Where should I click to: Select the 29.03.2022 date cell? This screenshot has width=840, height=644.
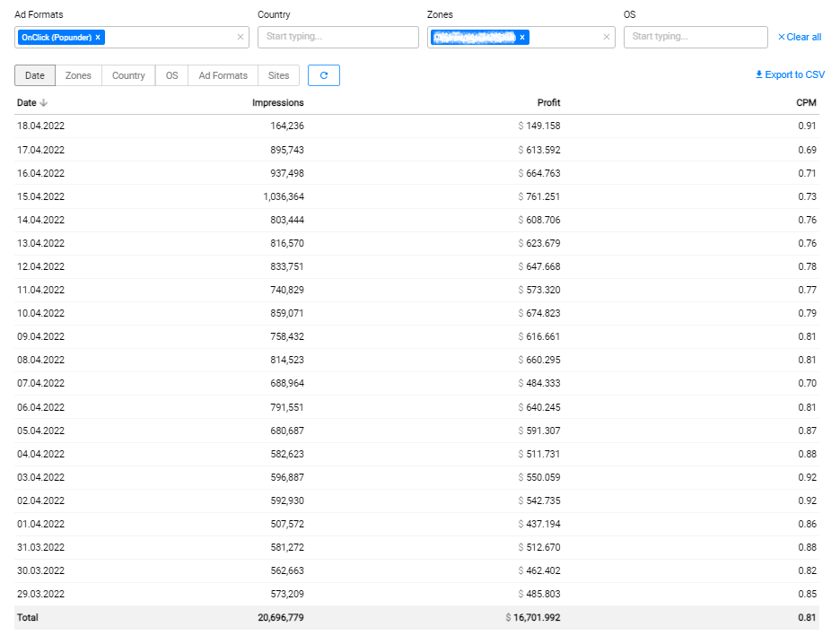point(40,594)
